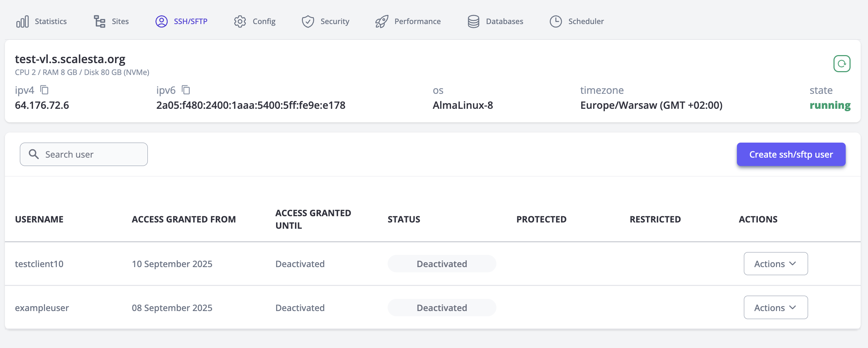Screen dimensions: 868x348
Task: Open the Scheduler tab
Action: click(x=586, y=22)
